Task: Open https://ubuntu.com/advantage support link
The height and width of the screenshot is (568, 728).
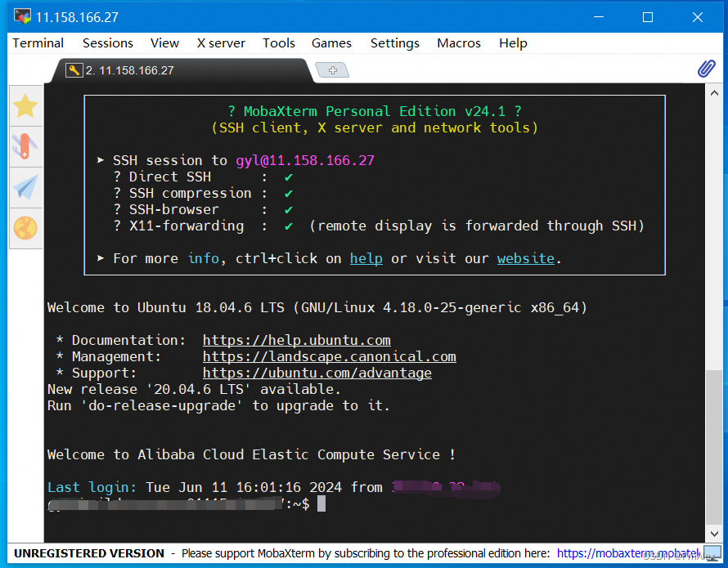Action: [x=317, y=373]
